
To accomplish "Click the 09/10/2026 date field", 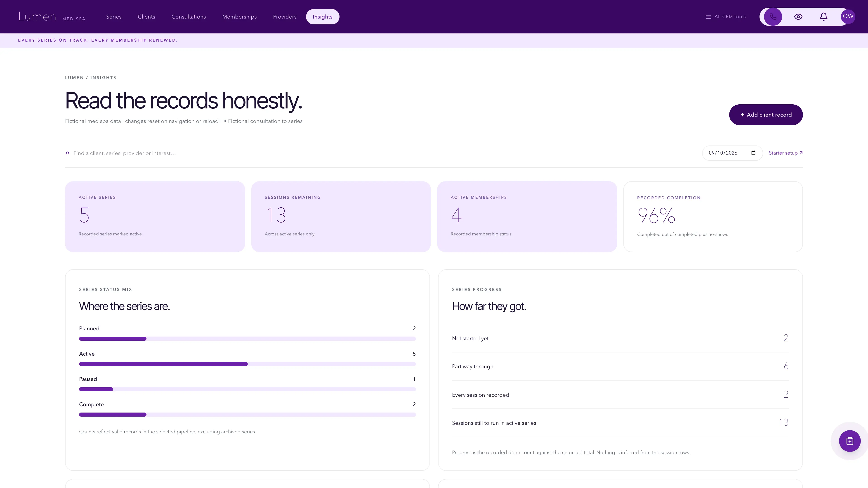I will click(x=732, y=153).
